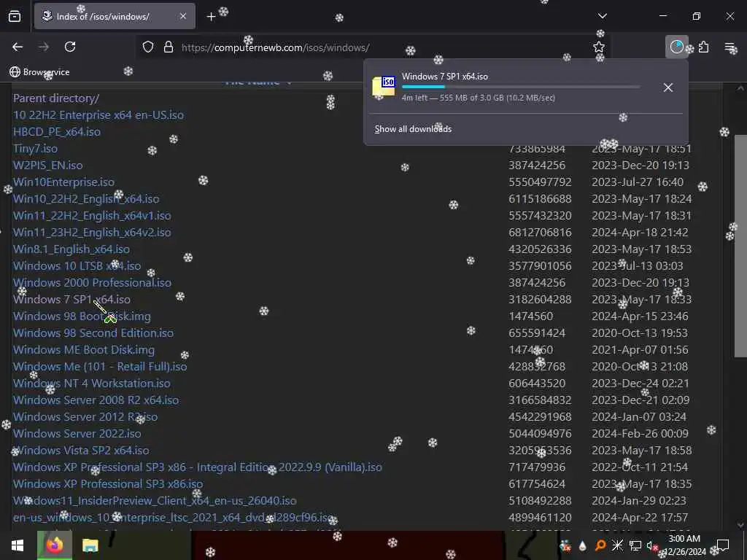Click the water-drop tray icon

click(582, 545)
